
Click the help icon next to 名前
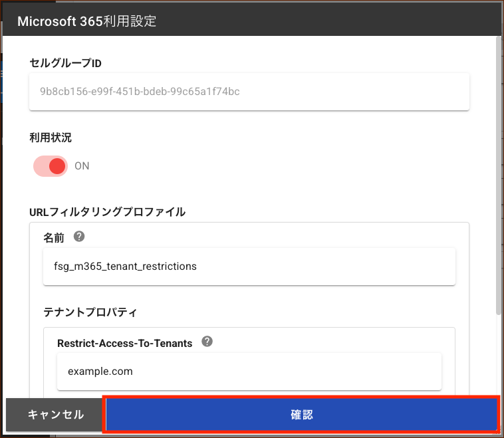[79, 237]
